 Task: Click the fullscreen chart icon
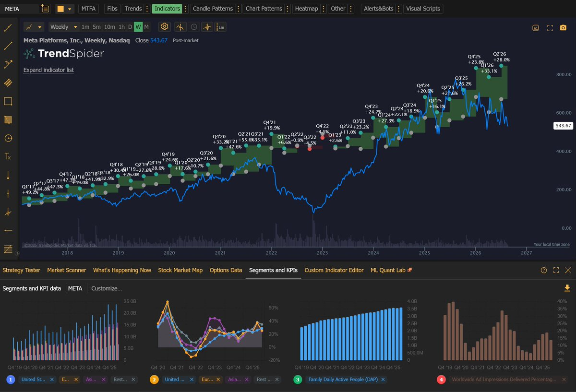pyautogui.click(x=550, y=28)
